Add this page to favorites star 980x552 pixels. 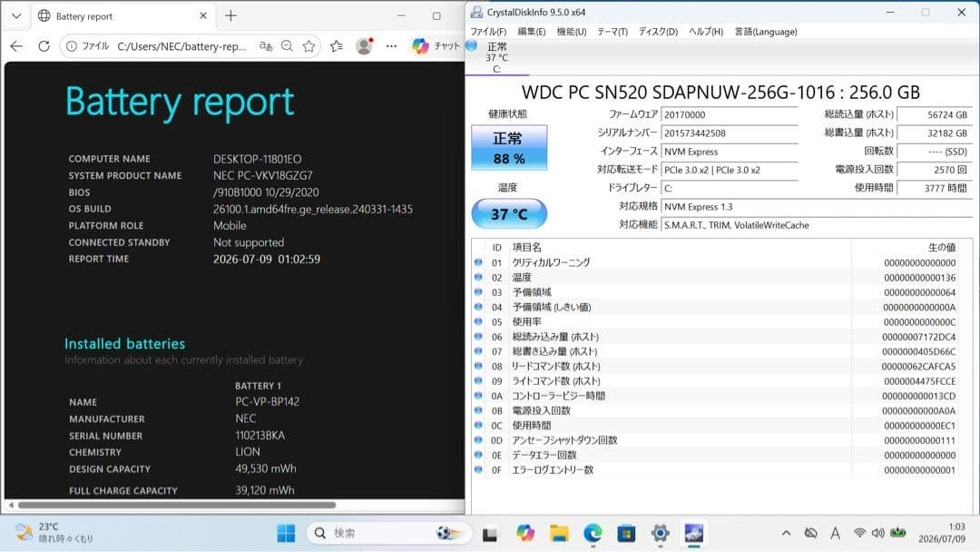[309, 45]
